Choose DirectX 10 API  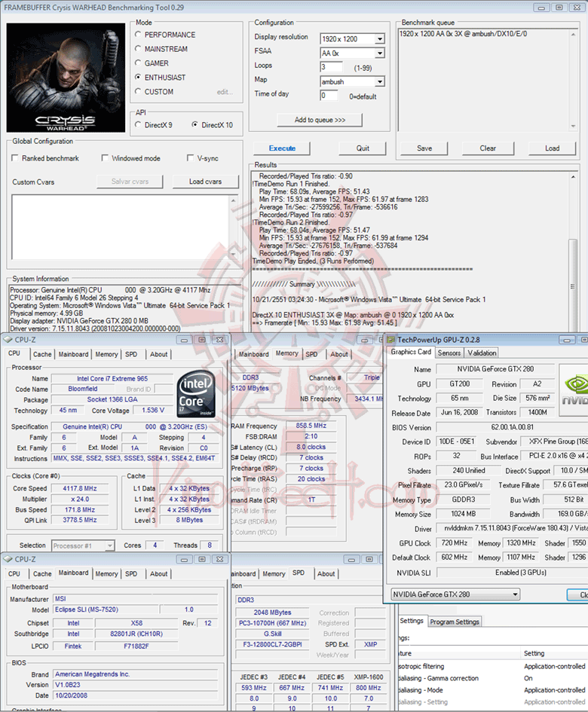tap(195, 124)
